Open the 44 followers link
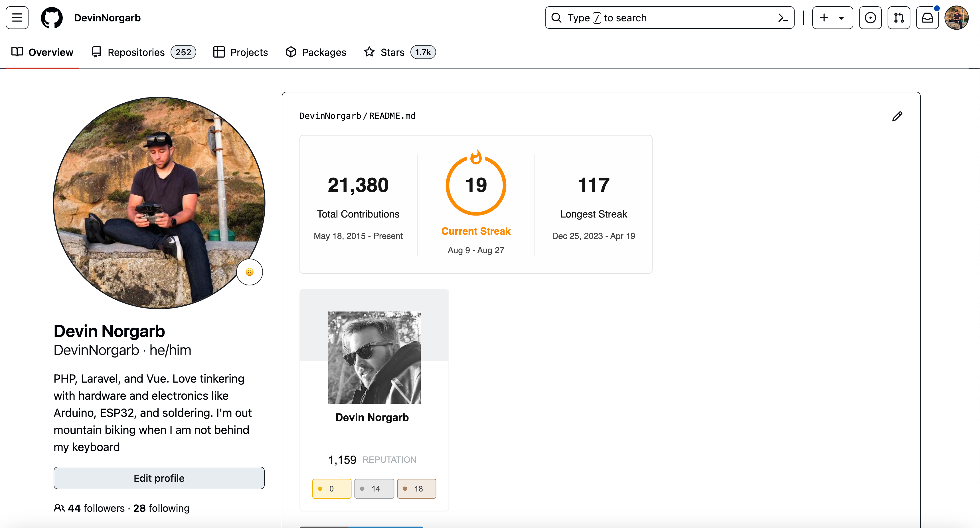Viewport: 980px width, 528px height. pyautogui.click(x=96, y=508)
